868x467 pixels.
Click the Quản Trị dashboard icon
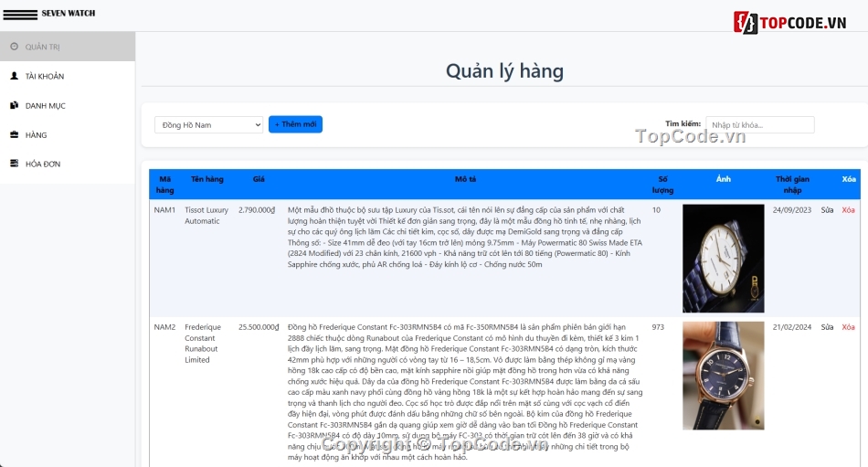pos(14,47)
